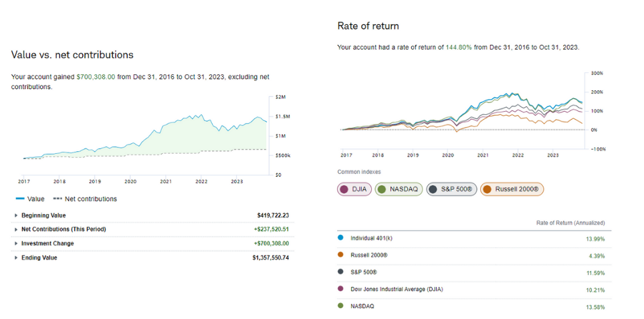Expand the Beginning Value row
This screenshot has height=319, width=644.
17,215
